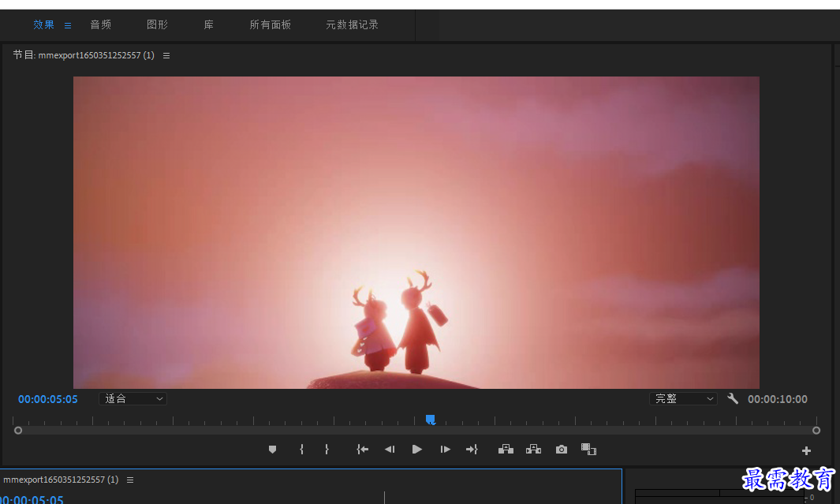Mark In point with left brace button
The image size is (840, 504).
[301, 450]
